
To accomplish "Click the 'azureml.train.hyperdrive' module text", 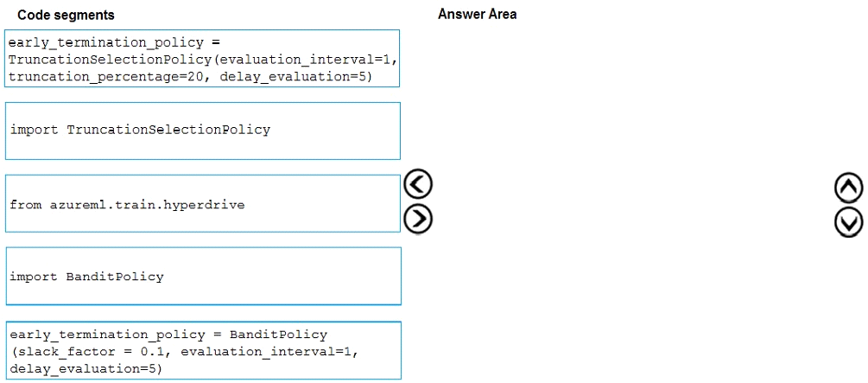I will tap(147, 205).
